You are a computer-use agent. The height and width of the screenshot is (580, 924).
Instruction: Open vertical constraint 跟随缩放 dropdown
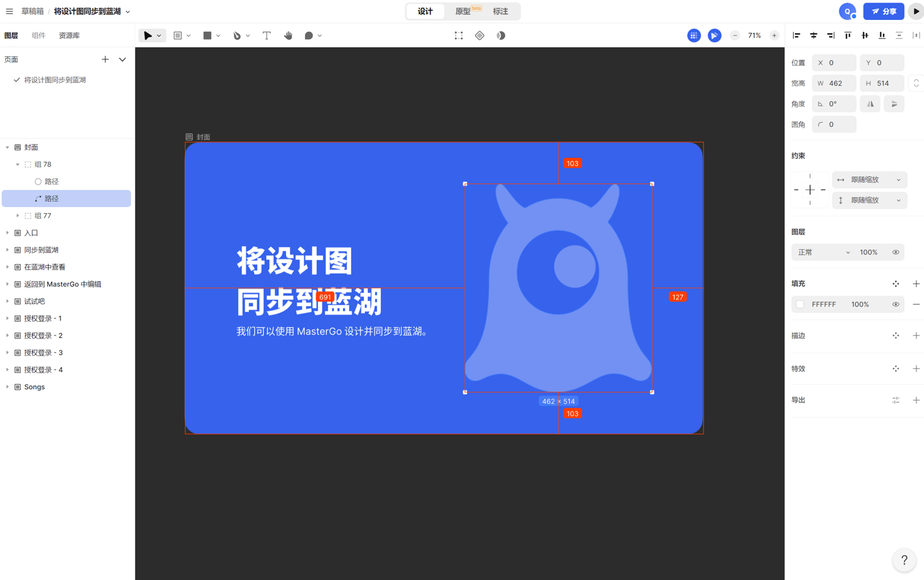pyautogui.click(x=870, y=200)
